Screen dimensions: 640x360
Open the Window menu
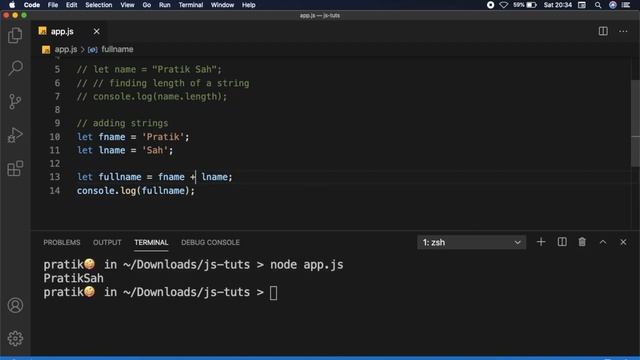(222, 5)
